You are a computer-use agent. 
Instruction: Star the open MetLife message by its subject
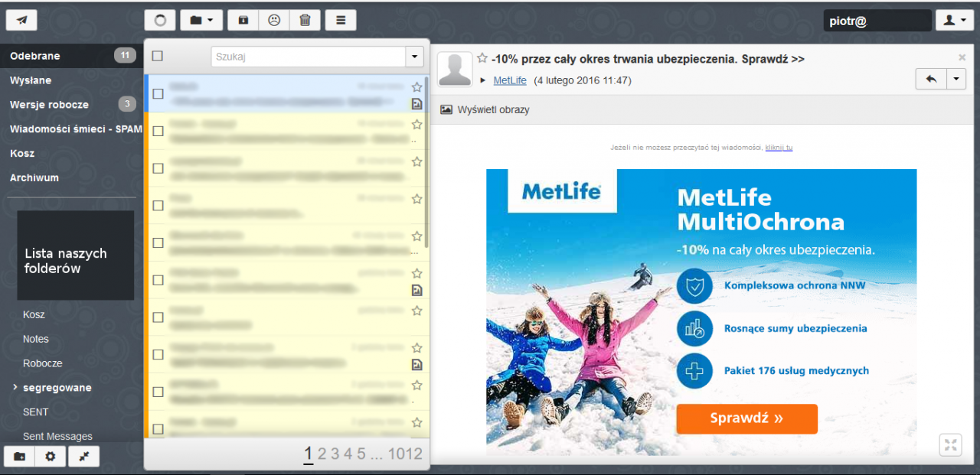coord(482,59)
